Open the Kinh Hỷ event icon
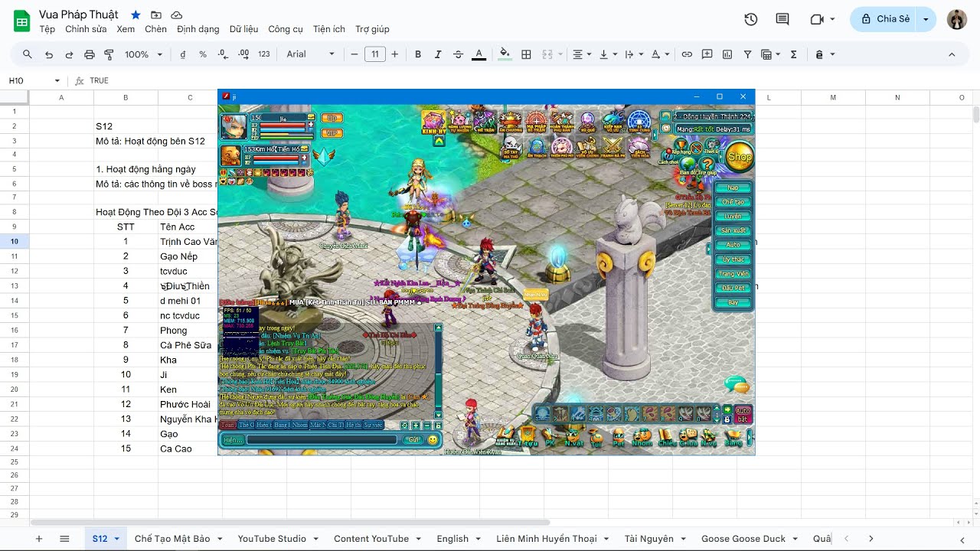The height and width of the screenshot is (551, 980). (x=434, y=122)
